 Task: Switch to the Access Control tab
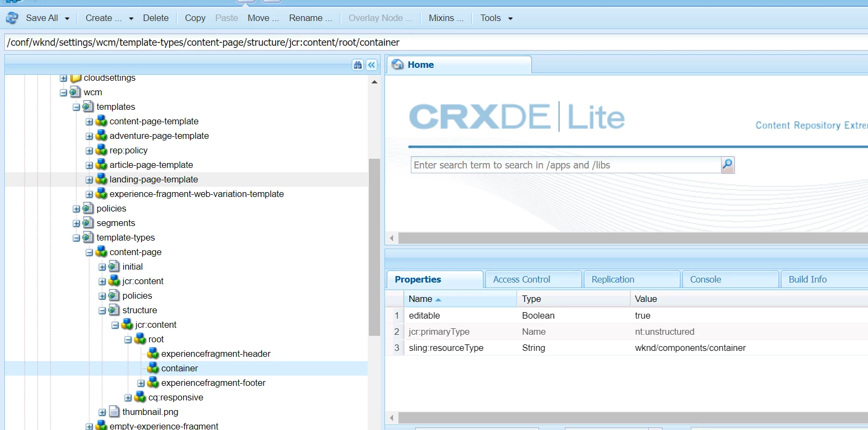pyautogui.click(x=533, y=279)
